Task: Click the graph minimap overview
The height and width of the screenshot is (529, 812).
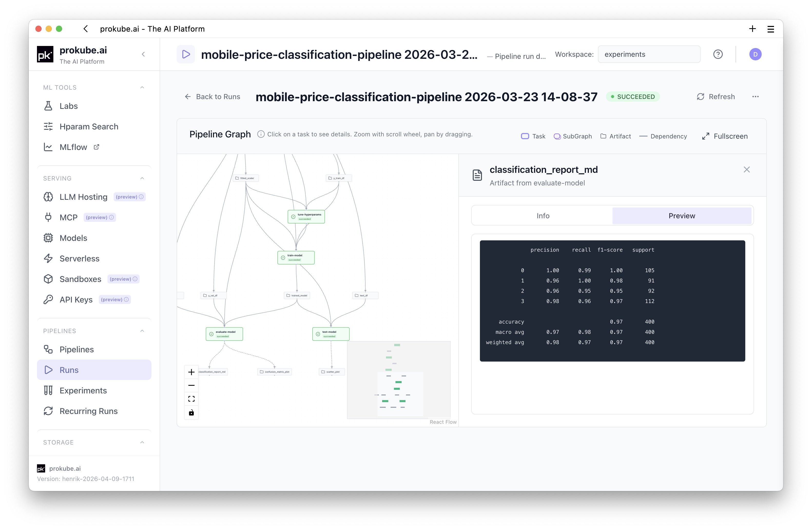Action: point(399,380)
